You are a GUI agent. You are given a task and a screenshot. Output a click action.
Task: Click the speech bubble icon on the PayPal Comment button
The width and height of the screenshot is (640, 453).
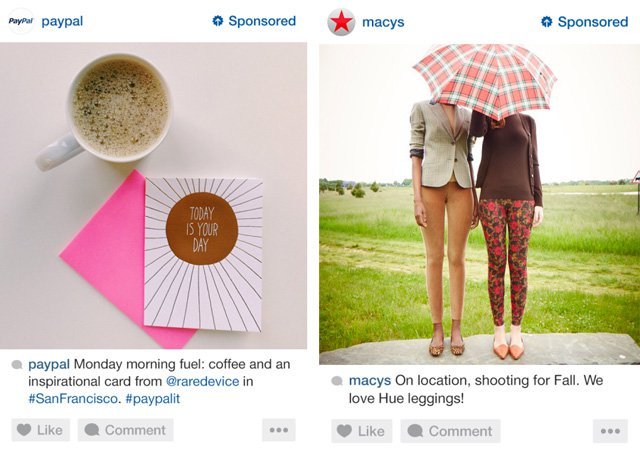pyautogui.click(x=92, y=430)
